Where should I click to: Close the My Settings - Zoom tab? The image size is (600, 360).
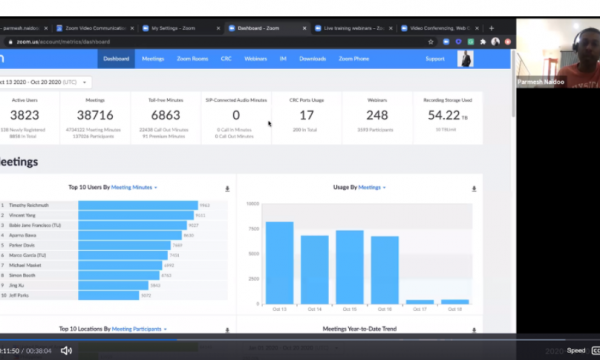[218, 28]
